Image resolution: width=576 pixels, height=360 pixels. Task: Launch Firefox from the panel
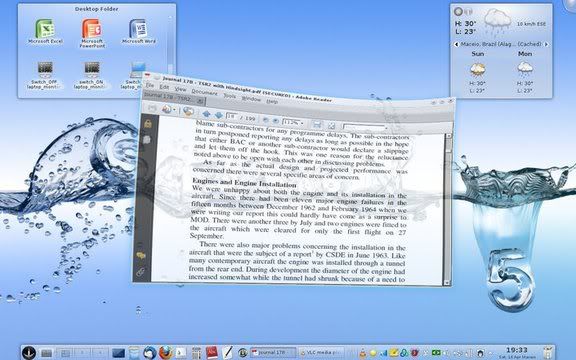tap(165, 353)
